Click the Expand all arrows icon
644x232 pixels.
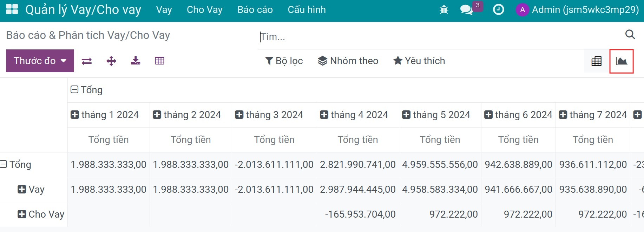click(111, 61)
